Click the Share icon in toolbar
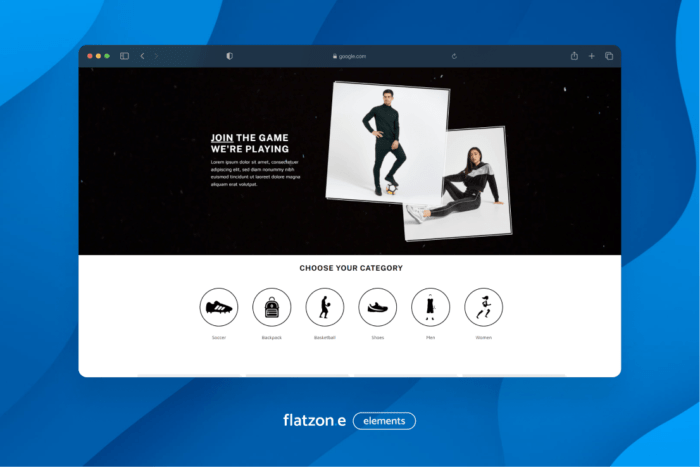 point(574,56)
